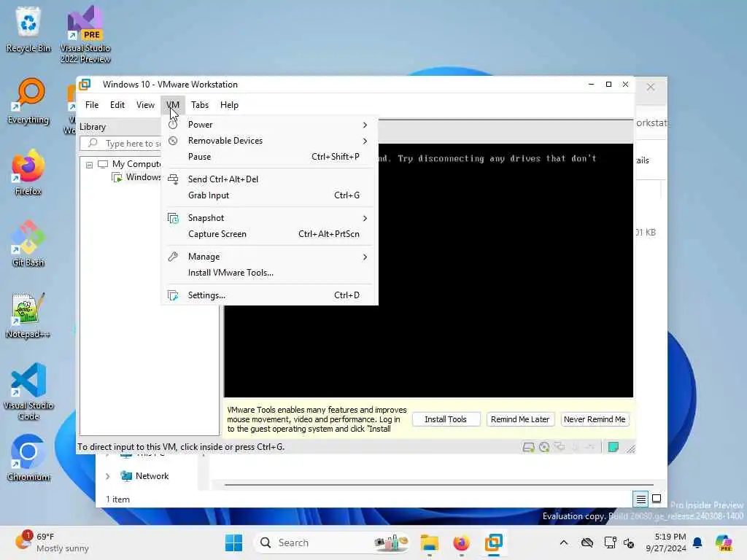Choose Send Ctrl+Alt+Del
The image size is (747, 560).
[269, 179]
